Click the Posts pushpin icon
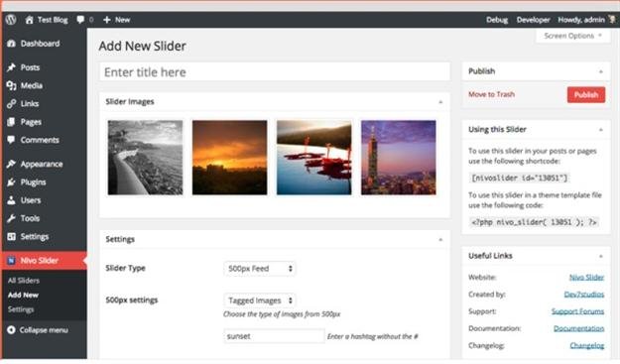This screenshot has width=620, height=364. coord(11,67)
